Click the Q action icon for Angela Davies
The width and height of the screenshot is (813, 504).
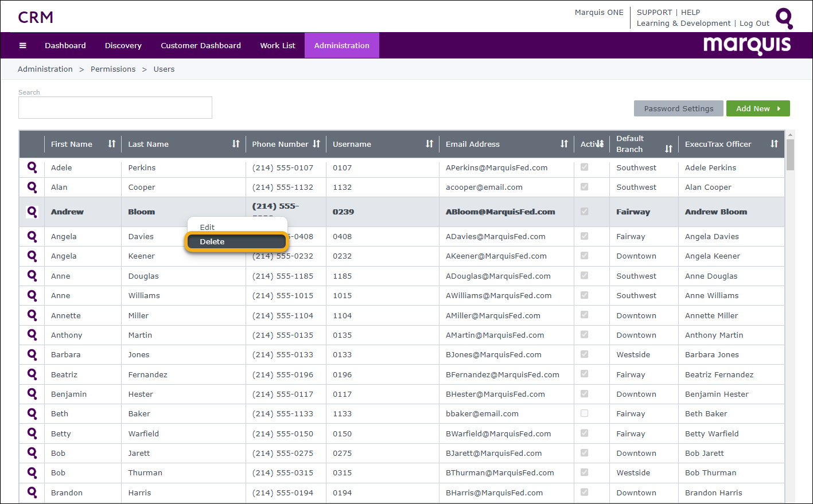click(x=32, y=236)
